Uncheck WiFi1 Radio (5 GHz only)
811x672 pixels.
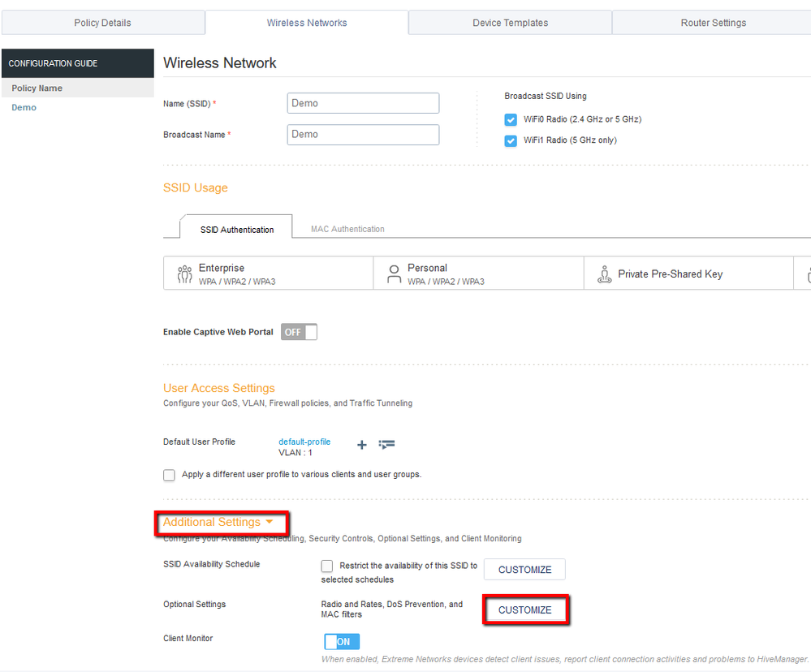[x=511, y=140]
